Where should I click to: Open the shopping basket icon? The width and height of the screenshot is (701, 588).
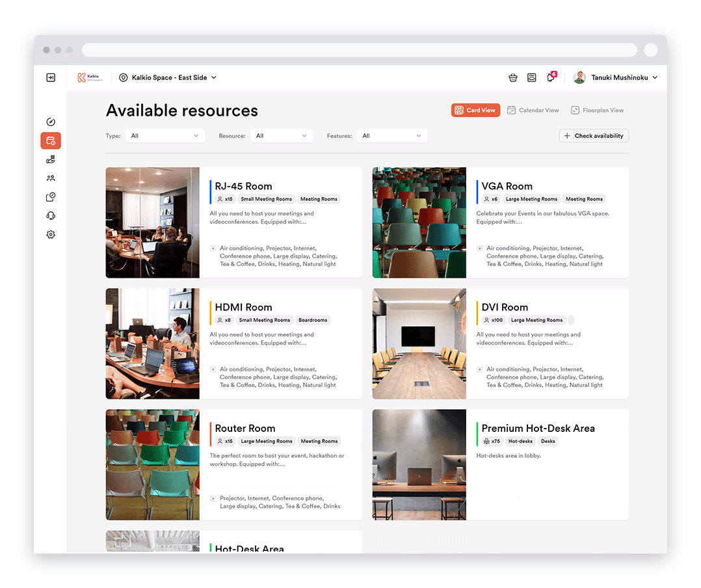[x=513, y=78]
